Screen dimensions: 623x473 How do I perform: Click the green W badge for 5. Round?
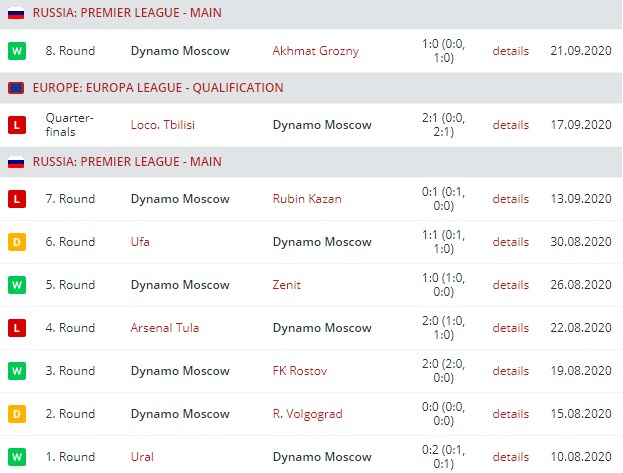tap(16, 285)
